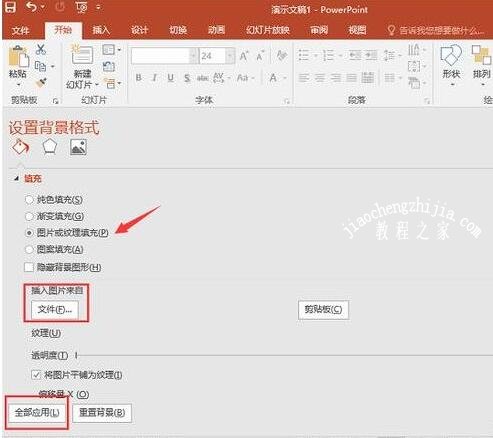Click the Paste clipboard icon
493x438 pixels.
[19, 56]
